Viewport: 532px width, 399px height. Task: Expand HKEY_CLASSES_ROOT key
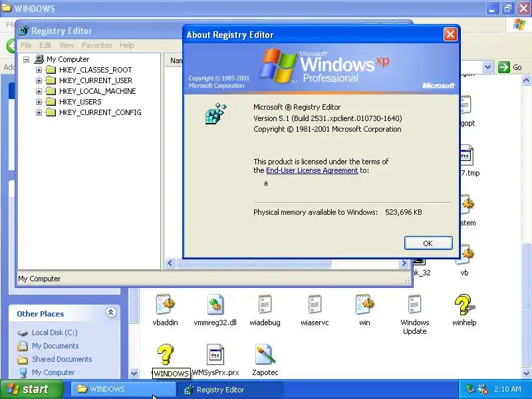(39, 70)
